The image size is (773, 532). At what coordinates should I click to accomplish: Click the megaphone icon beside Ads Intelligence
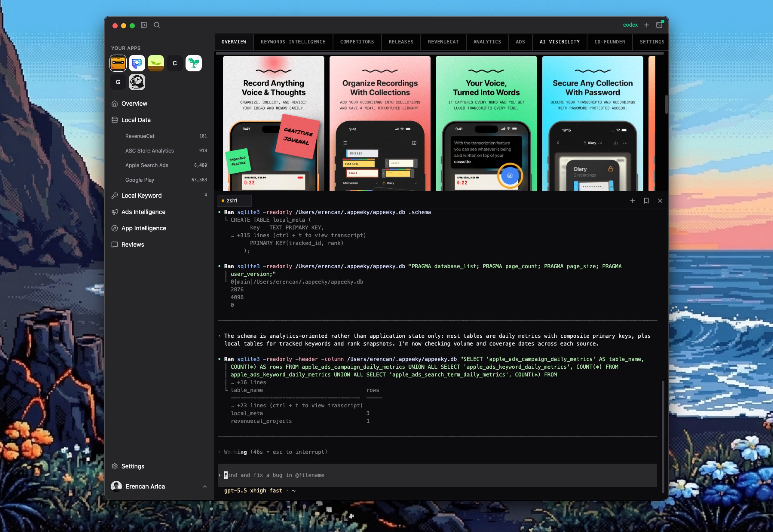pyautogui.click(x=115, y=212)
